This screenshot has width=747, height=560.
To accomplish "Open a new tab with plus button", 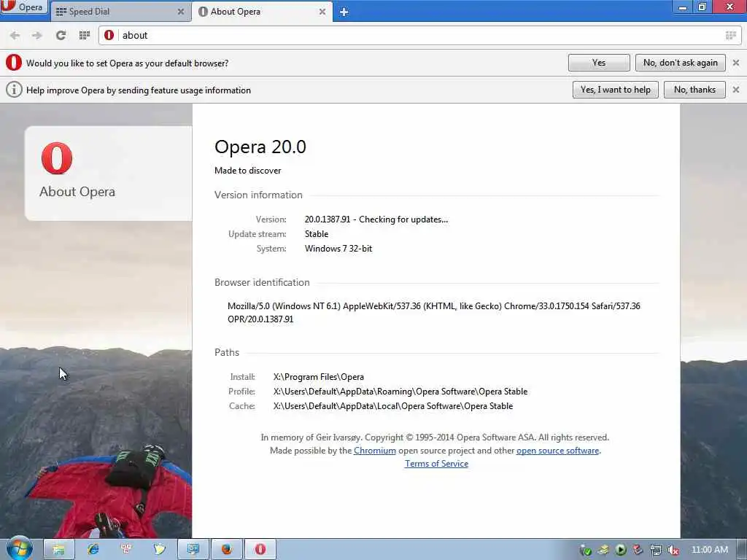I will pyautogui.click(x=344, y=12).
